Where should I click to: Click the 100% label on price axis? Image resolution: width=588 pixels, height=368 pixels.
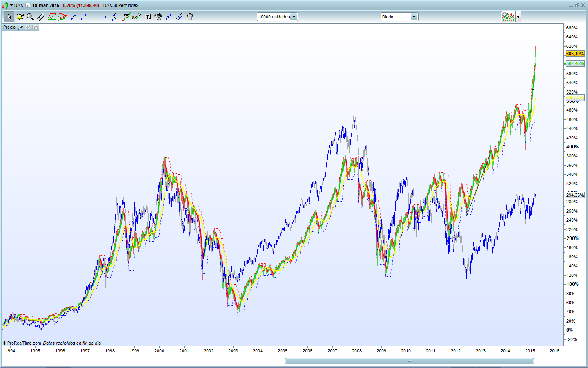click(x=572, y=284)
